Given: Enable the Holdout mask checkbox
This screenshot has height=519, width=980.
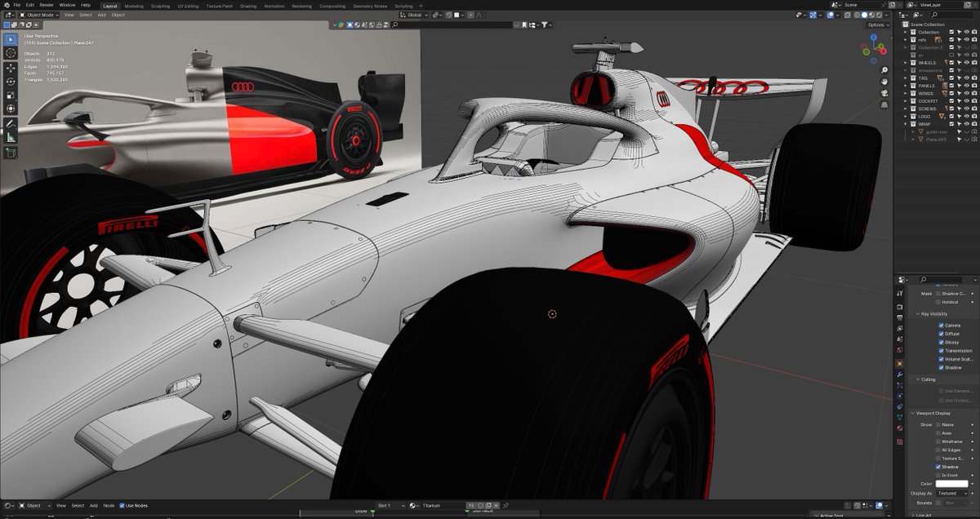Looking at the screenshot, I should [x=938, y=302].
